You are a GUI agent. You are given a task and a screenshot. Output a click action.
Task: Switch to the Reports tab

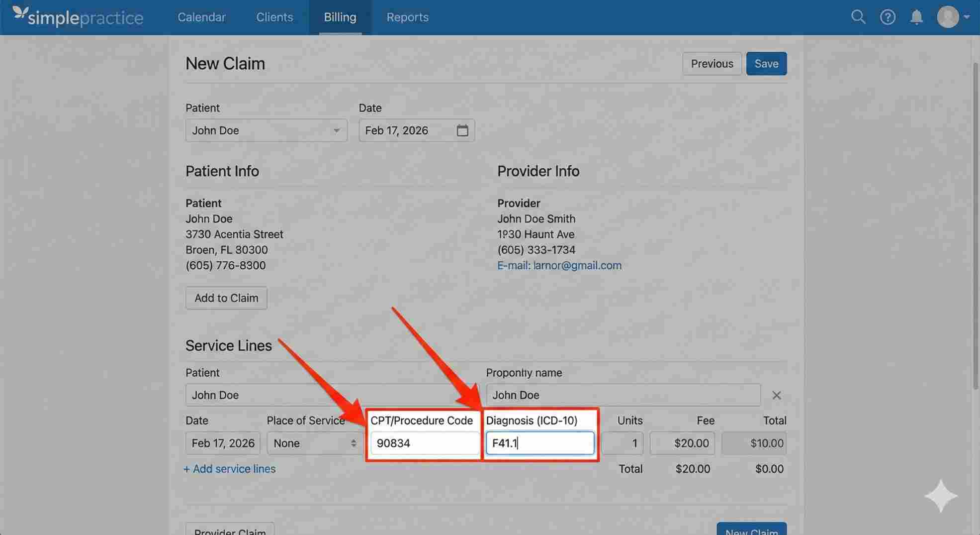click(407, 16)
